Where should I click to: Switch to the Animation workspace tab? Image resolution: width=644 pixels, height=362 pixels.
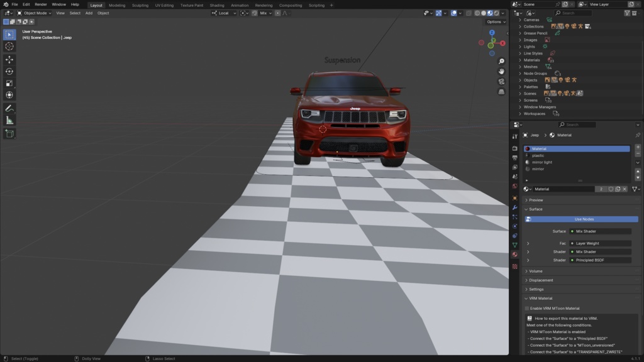coord(240,5)
